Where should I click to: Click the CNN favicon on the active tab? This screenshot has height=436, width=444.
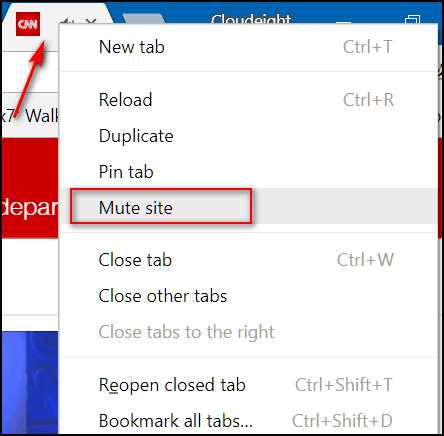(28, 24)
